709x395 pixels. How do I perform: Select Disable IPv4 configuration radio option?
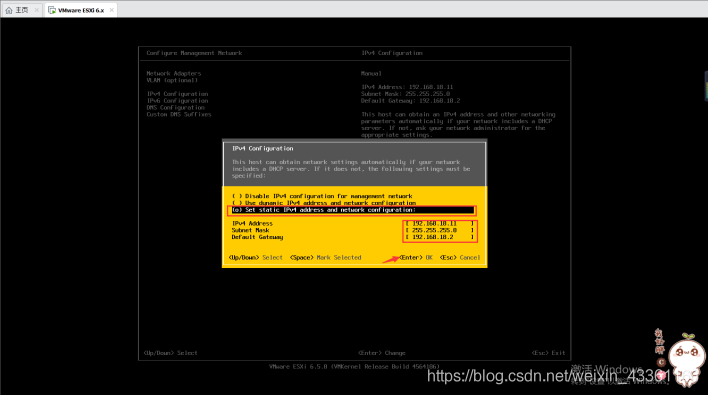[322, 196]
